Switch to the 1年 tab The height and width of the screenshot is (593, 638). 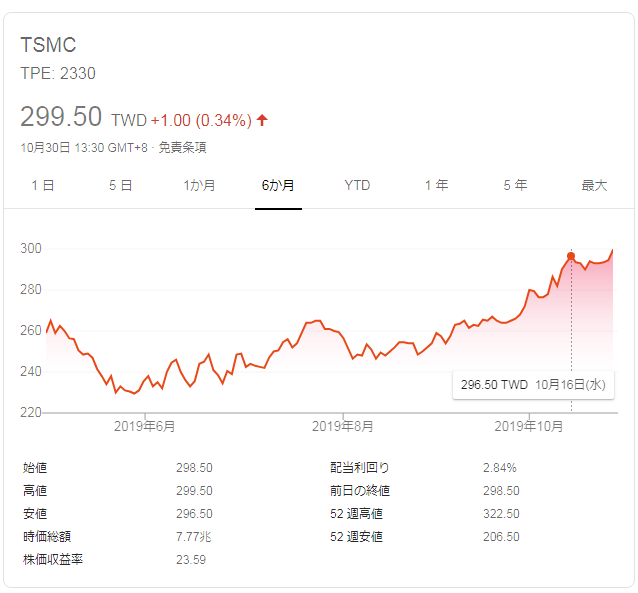[x=436, y=185]
